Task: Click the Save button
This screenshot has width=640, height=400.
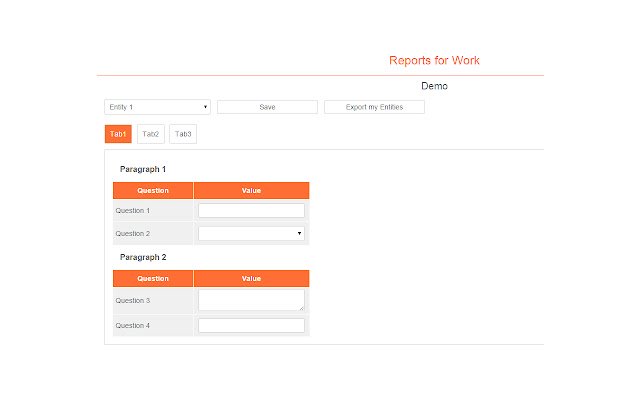Action: tap(267, 107)
